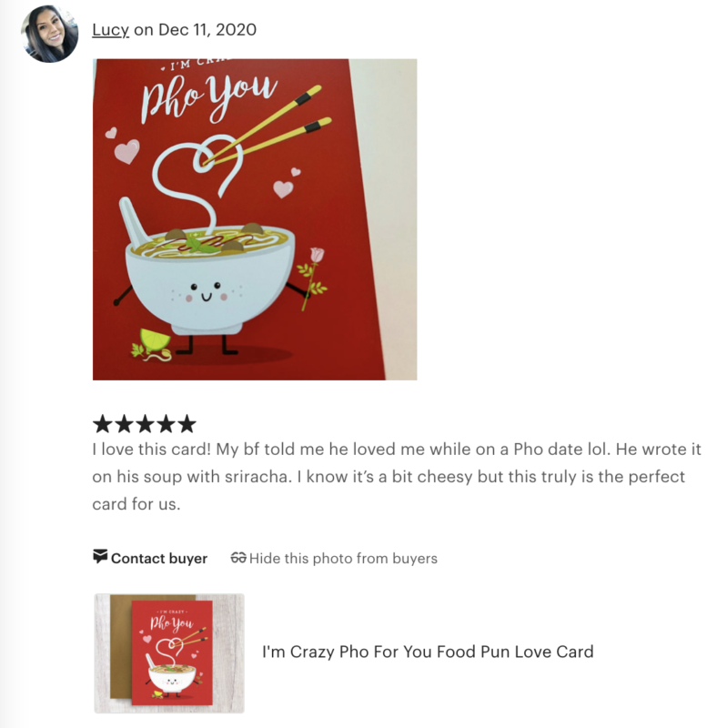Open I'm Crazy Pho For You listing title

pyautogui.click(x=428, y=652)
